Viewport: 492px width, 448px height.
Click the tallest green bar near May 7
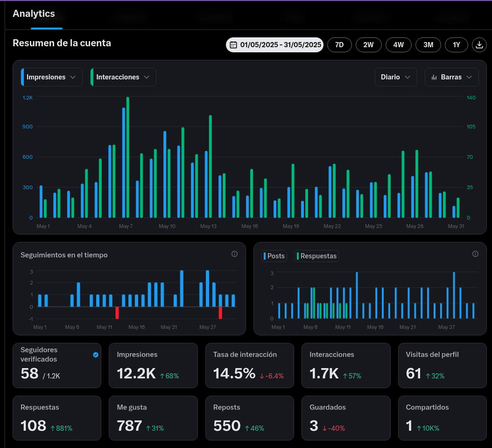coord(128,157)
